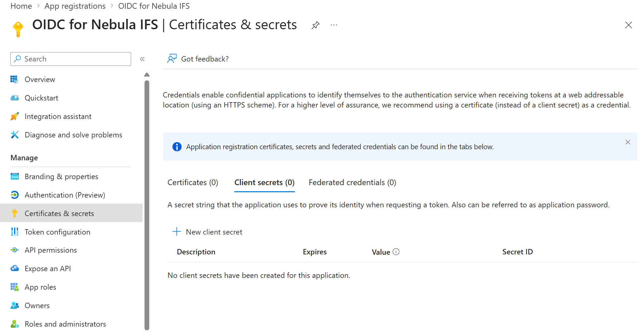The height and width of the screenshot is (333, 644).
Task: Switch to Federated credentials (0) tab
Action: click(352, 182)
